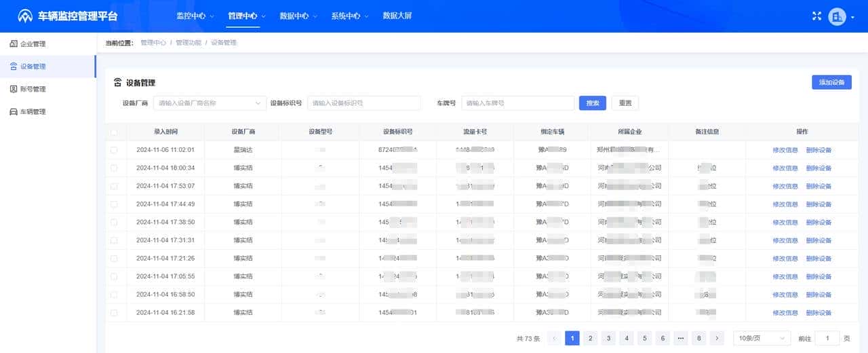Screen dimensions: 868x353
Task: Select current page 1 in pagination
Action: pos(572,338)
